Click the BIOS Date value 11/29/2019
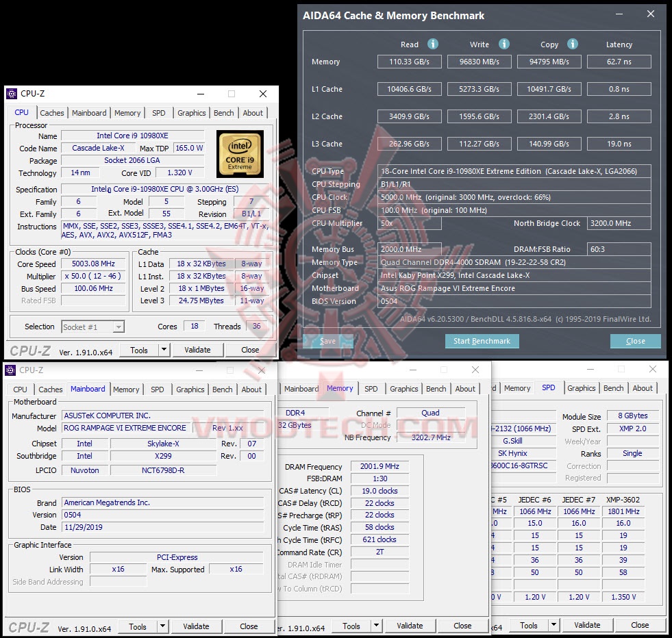Screen dimensions: 672x638 (x=163, y=527)
